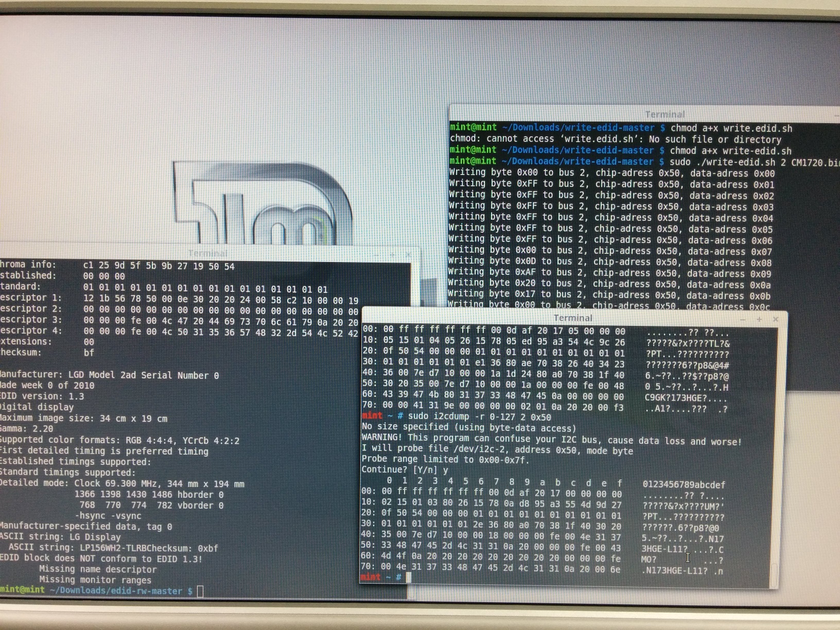Screen dimensions: 840x630
Task: Click 'ASCII string: LP156WH2-TLRBChecksum: 0xbf' line
Action: [113, 548]
